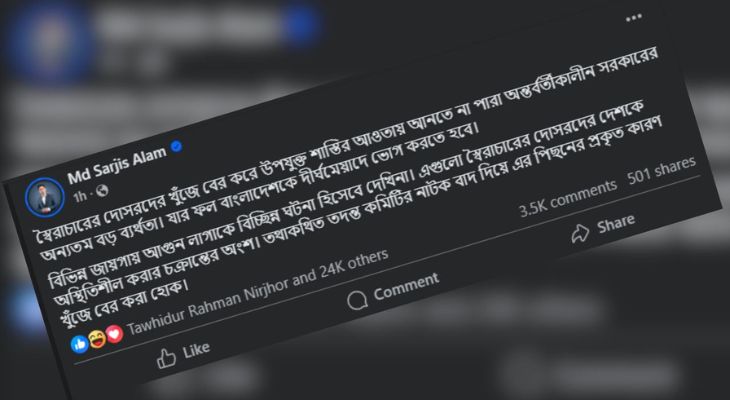Image resolution: width=730 pixels, height=400 pixels.
Task: Open Md Sarjis Alam profile picture
Action: pyautogui.click(x=45, y=197)
